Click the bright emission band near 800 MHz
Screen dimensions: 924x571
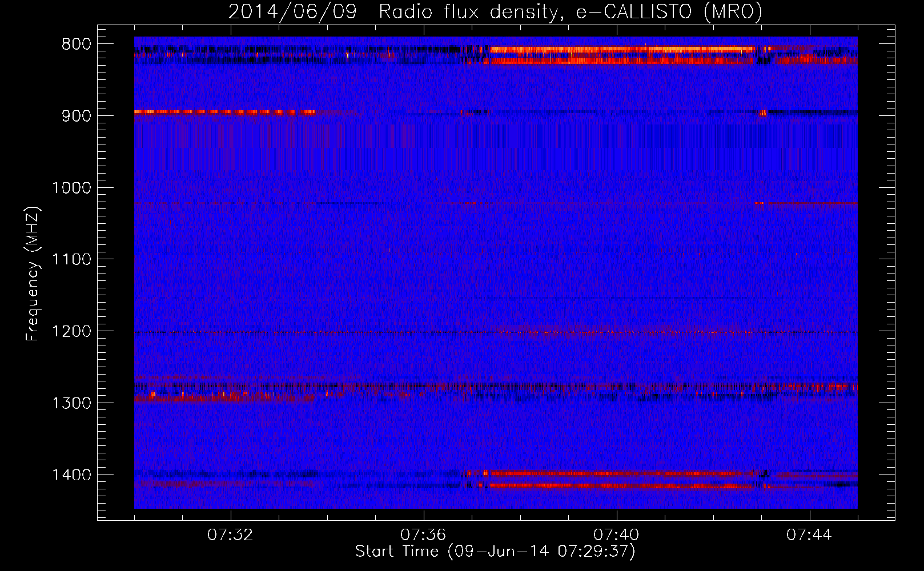click(622, 50)
